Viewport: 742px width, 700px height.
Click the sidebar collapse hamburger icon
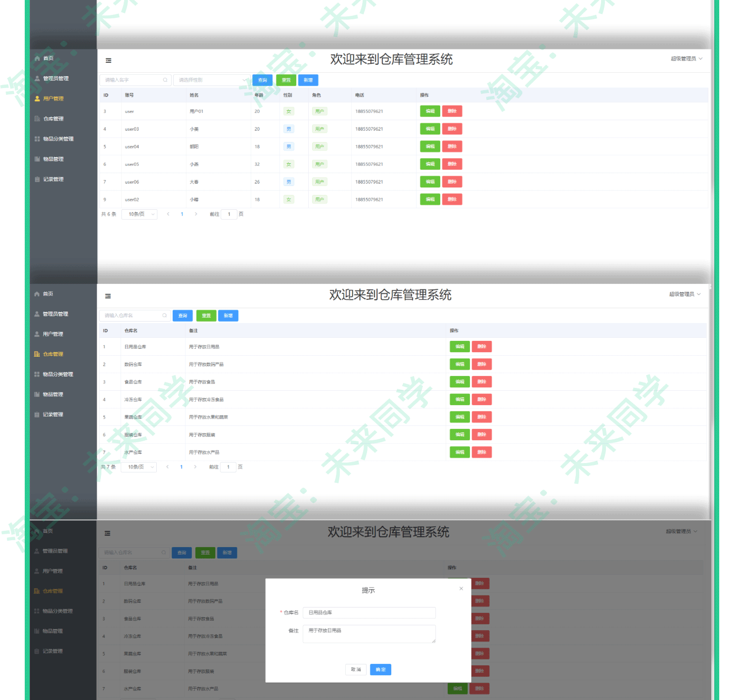(x=108, y=60)
